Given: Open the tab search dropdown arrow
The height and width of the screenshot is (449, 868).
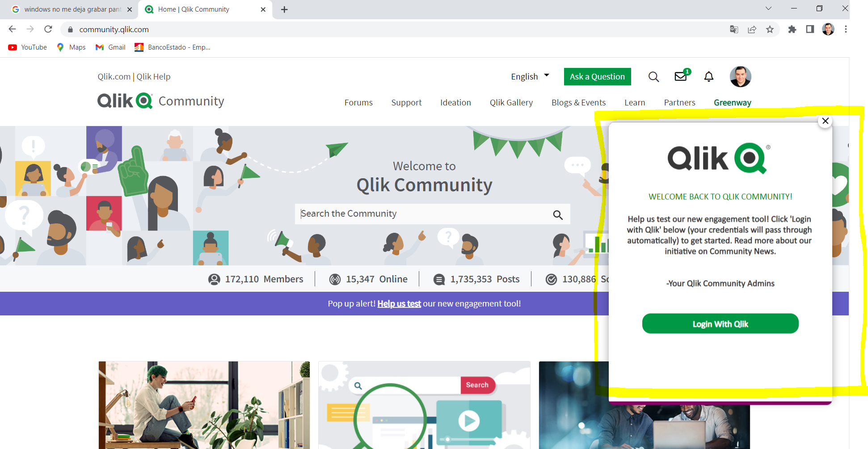Looking at the screenshot, I should (x=768, y=8).
